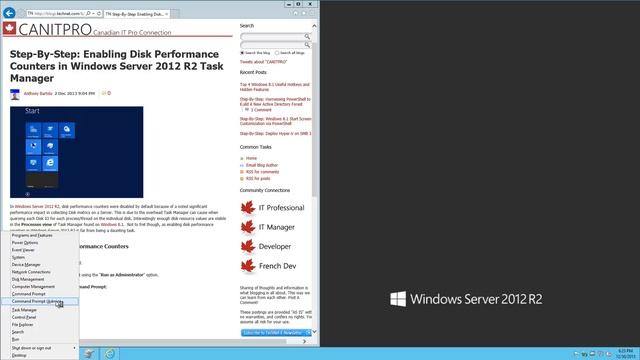Select System in the quick link menu
640x360 pixels.
tap(40, 258)
